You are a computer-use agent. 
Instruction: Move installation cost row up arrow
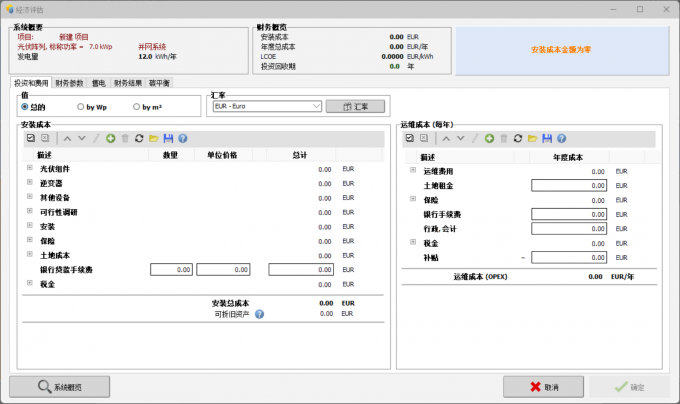tap(67, 139)
